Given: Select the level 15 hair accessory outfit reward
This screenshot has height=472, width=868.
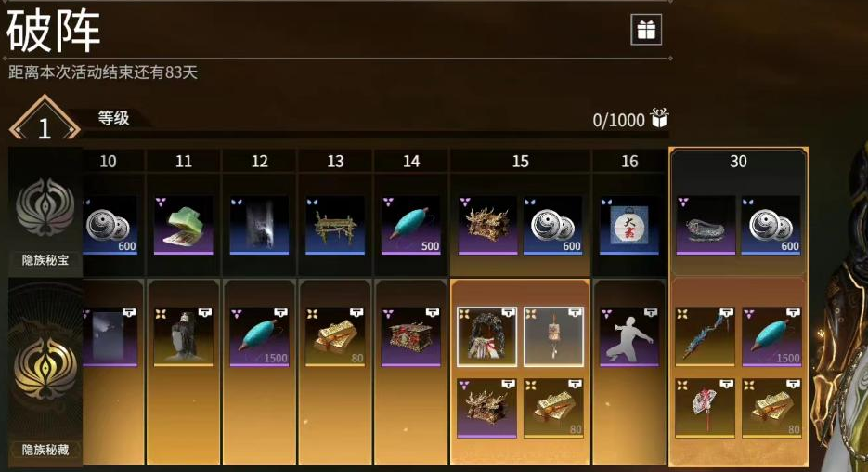Looking at the screenshot, I should coord(487,337).
